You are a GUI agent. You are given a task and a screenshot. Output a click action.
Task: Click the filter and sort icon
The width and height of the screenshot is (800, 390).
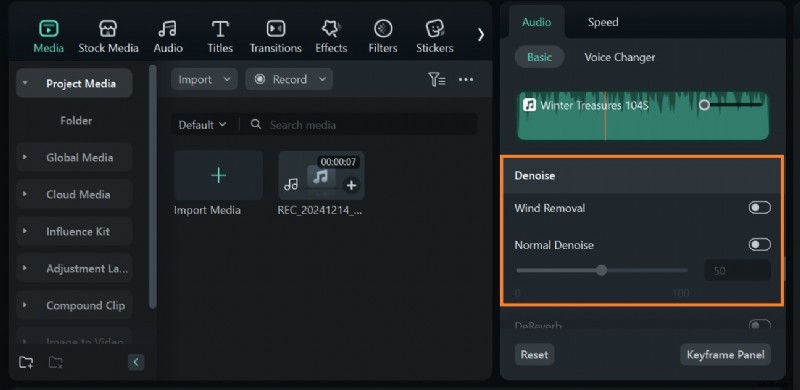(x=437, y=79)
